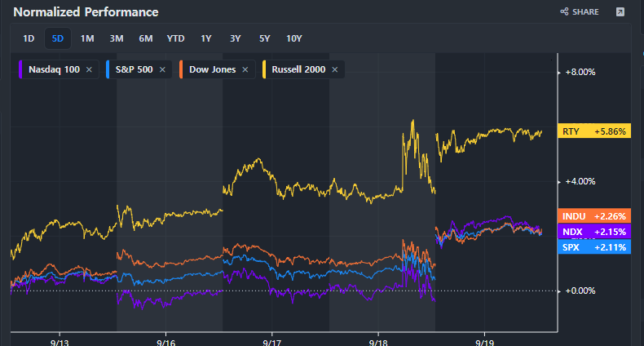The height and width of the screenshot is (346, 644).
Task: Show the 3M performance range
Action: point(117,38)
